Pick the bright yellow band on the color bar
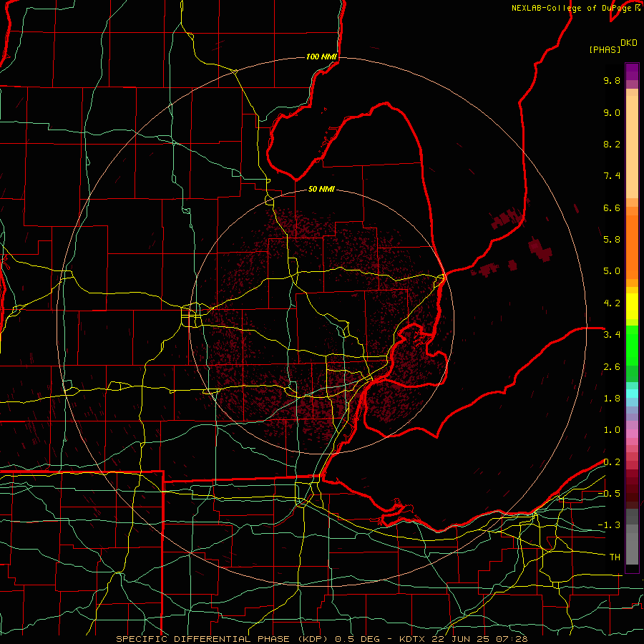This screenshot has height=644, width=644. tap(632, 306)
